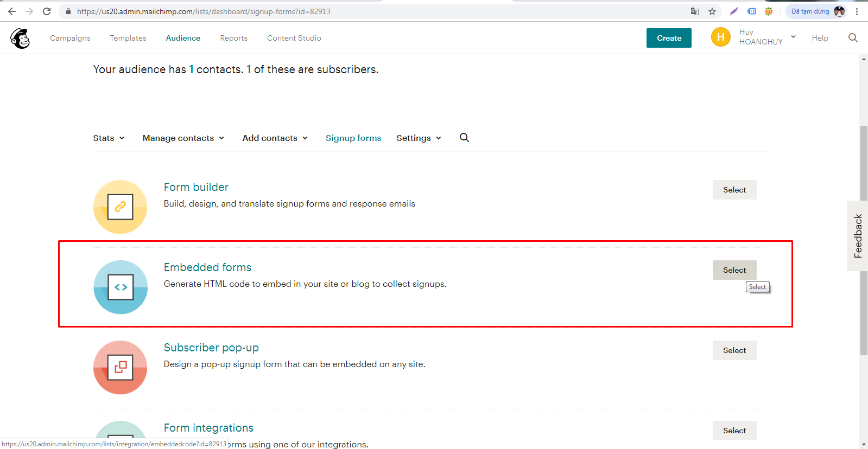This screenshot has width=868, height=449.
Task: Open the search magnifier in top navigation
Action: pos(853,38)
